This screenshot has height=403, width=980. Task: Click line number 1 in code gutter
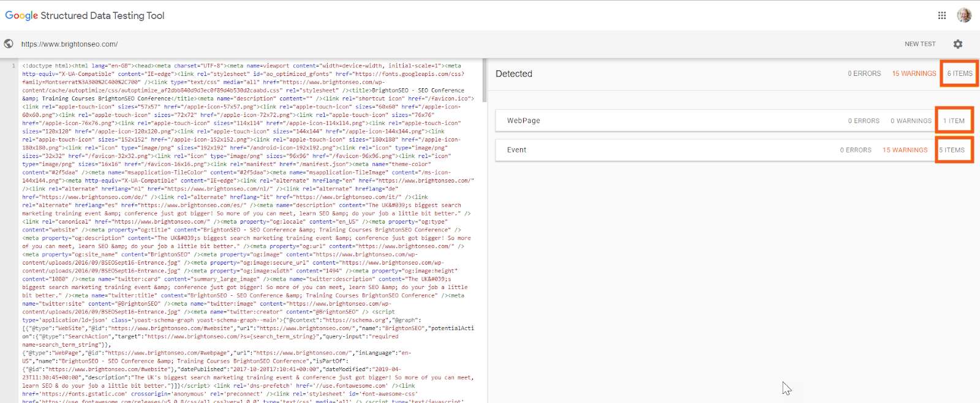point(13,66)
